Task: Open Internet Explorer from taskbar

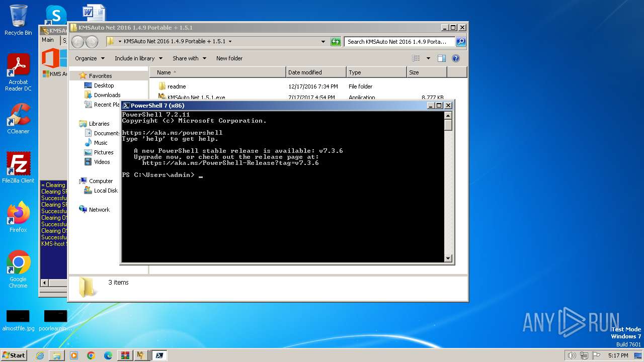Action: pos(40,355)
